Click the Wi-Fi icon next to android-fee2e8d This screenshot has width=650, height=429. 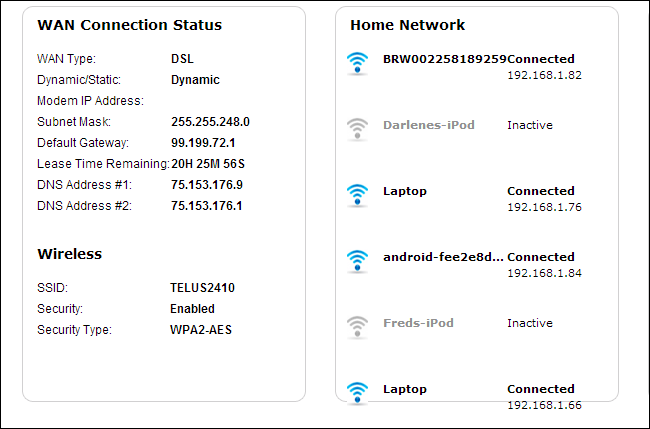[x=357, y=261]
